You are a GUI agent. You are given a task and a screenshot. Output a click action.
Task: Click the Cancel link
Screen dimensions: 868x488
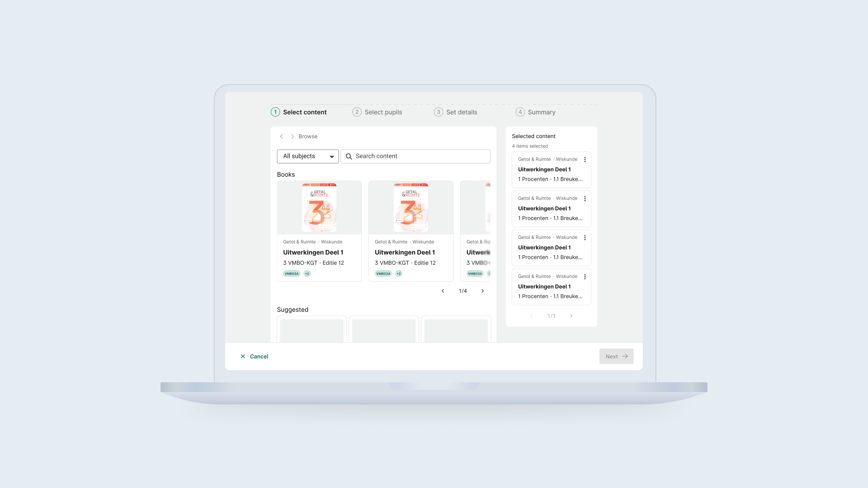pos(259,356)
